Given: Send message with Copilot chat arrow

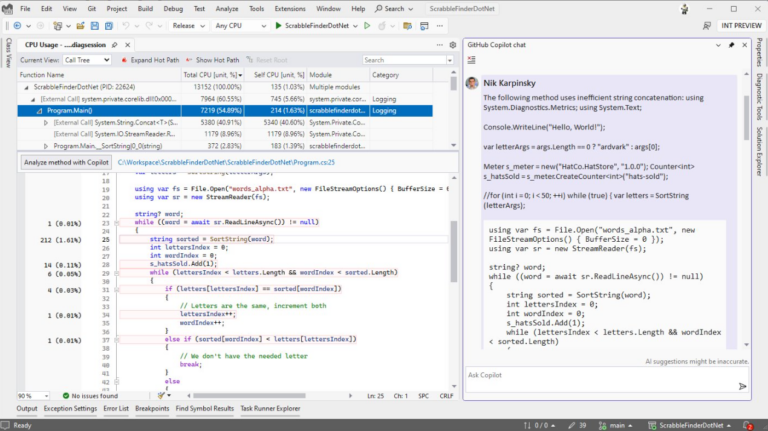Looking at the screenshot, I should pos(743,386).
